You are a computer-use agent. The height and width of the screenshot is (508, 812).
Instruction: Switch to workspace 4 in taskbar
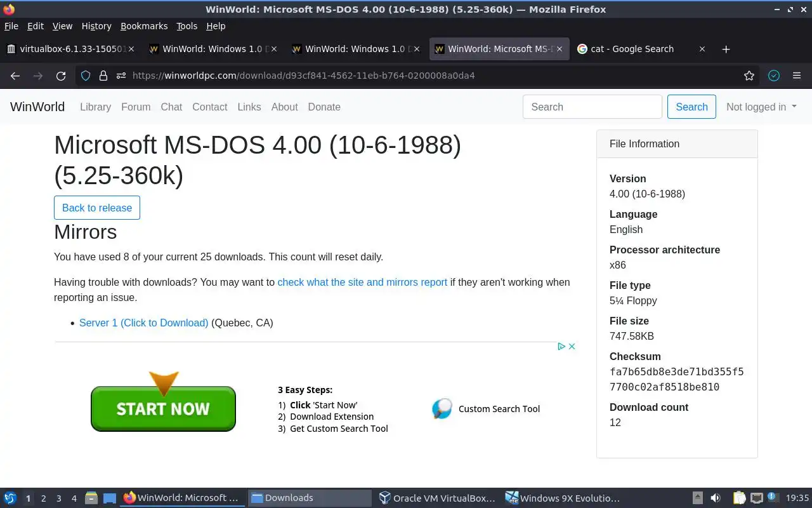click(x=74, y=498)
